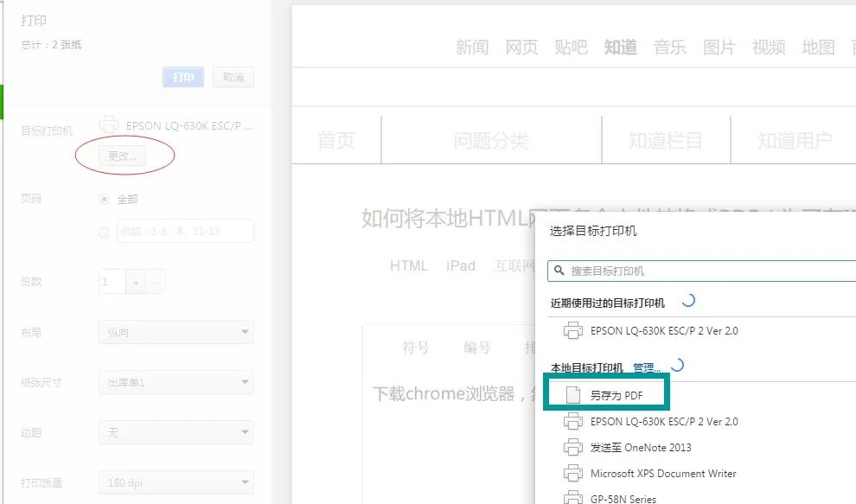Click the page range input field showing 例如:1-5
The width and height of the screenshot is (856, 504).
[184, 230]
